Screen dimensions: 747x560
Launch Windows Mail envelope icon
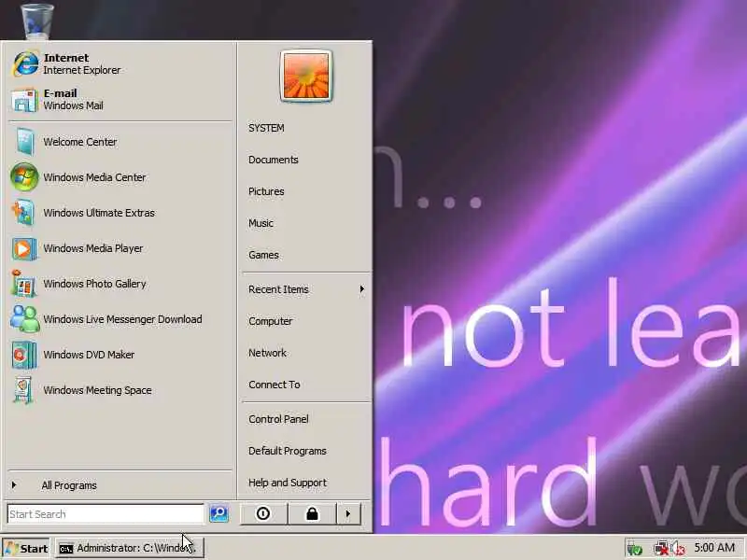coord(24,100)
